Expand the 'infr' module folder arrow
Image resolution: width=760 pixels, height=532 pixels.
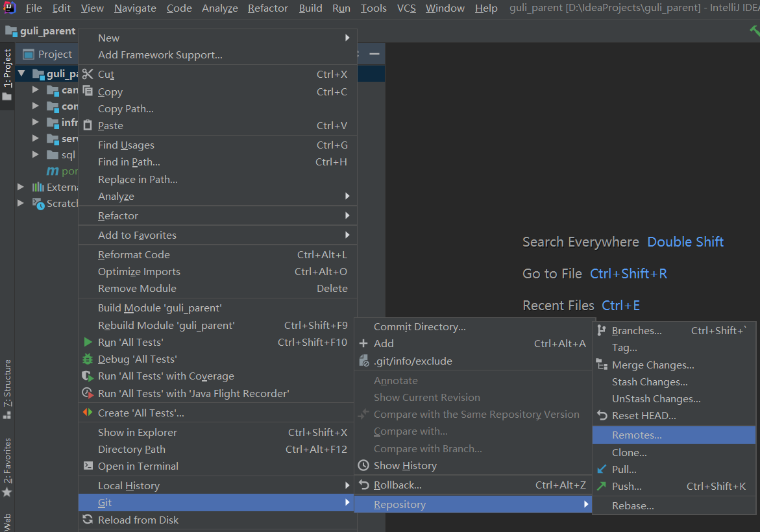tap(36, 122)
